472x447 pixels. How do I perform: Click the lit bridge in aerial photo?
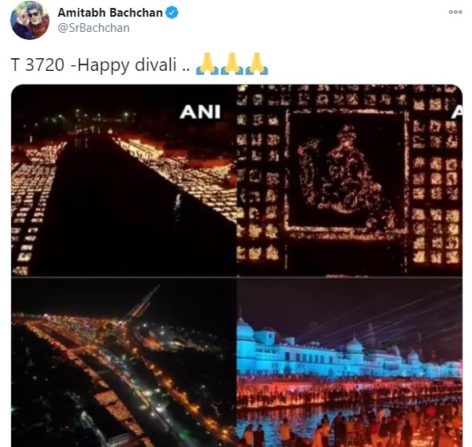(142, 303)
